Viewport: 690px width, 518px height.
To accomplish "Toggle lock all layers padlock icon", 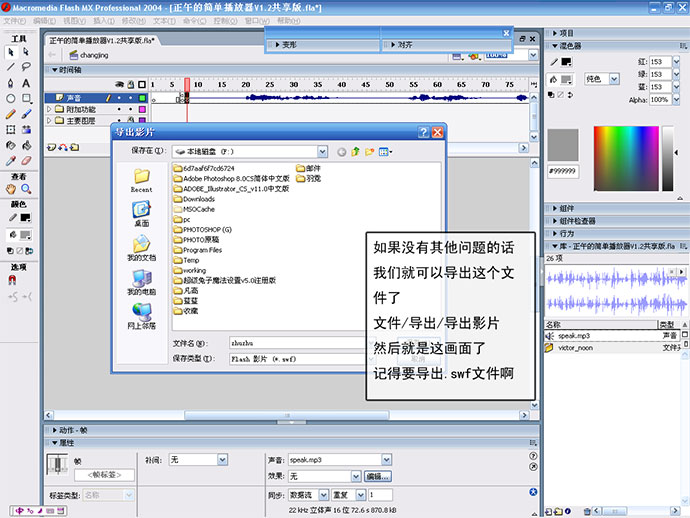I will (x=131, y=84).
